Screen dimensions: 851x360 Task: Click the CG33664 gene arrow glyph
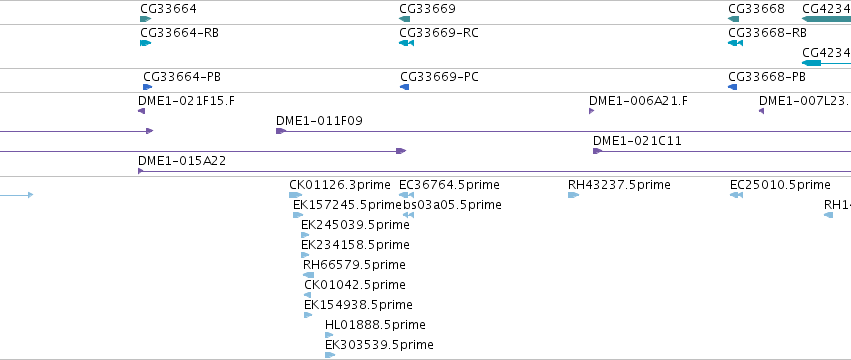point(145,19)
